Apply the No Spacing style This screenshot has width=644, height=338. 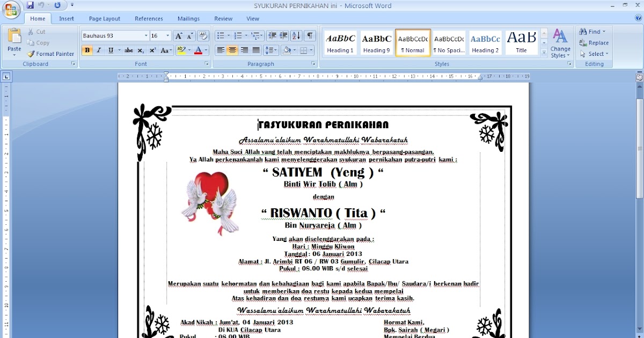point(449,43)
